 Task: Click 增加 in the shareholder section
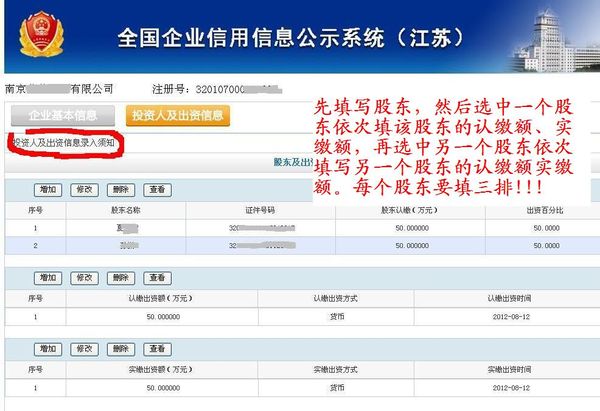(x=48, y=189)
